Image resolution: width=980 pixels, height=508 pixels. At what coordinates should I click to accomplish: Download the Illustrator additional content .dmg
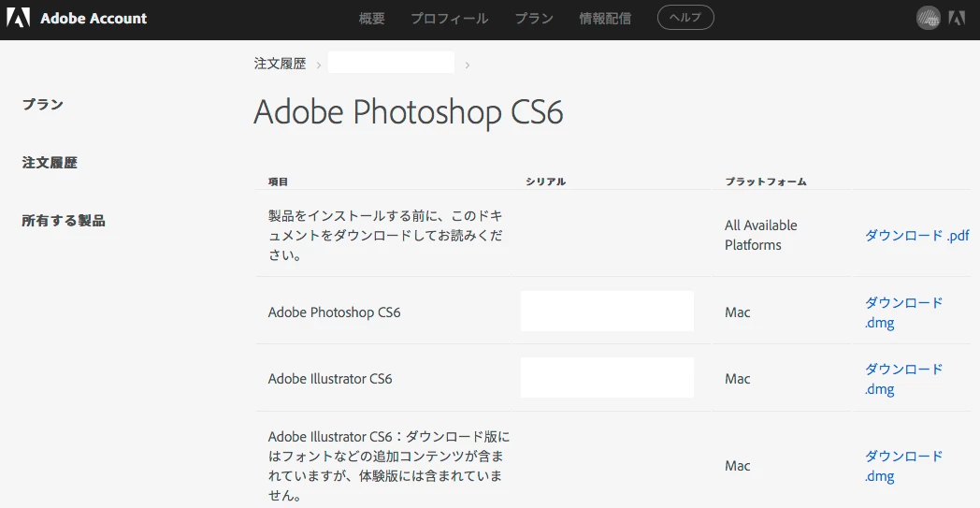[x=903, y=466]
